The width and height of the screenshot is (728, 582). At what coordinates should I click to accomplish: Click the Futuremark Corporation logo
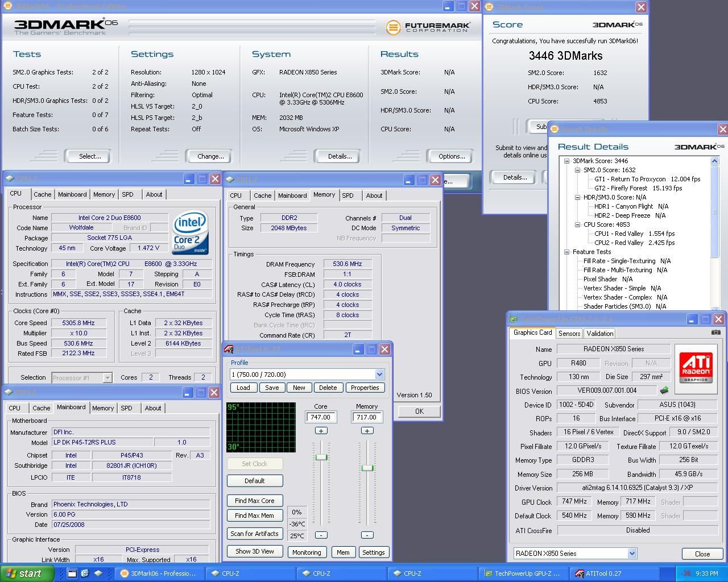pos(428,27)
